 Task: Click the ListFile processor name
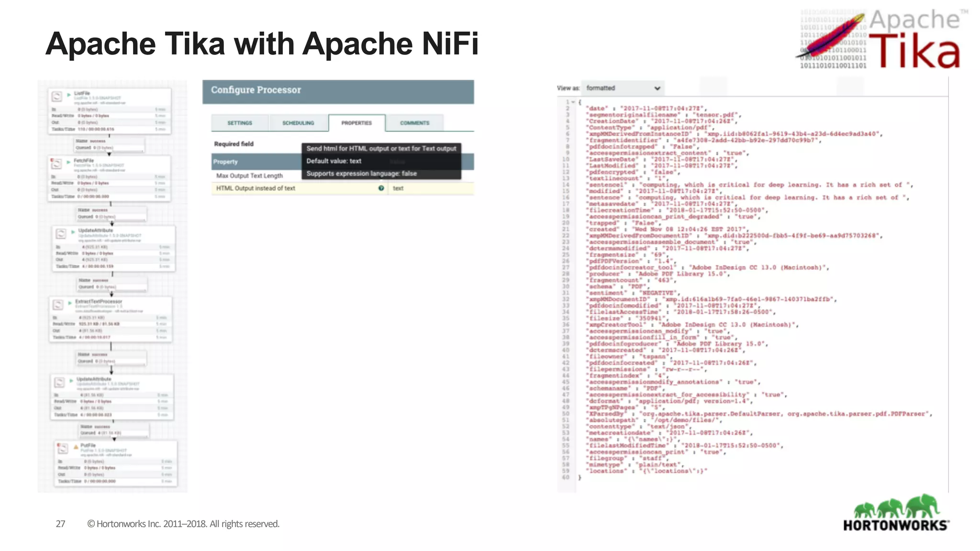click(82, 93)
